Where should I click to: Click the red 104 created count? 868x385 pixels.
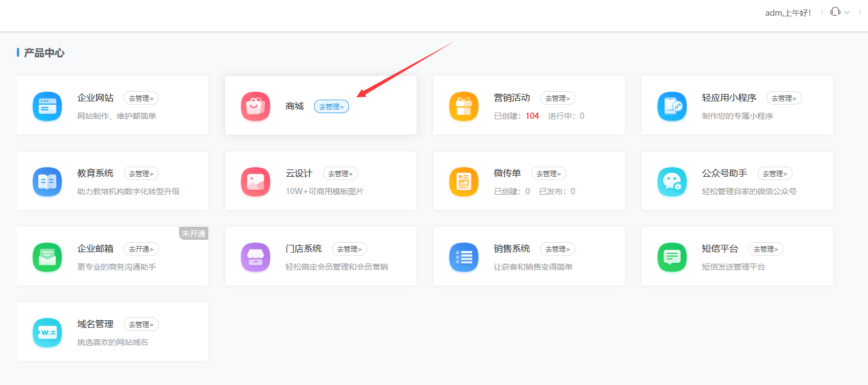click(533, 116)
